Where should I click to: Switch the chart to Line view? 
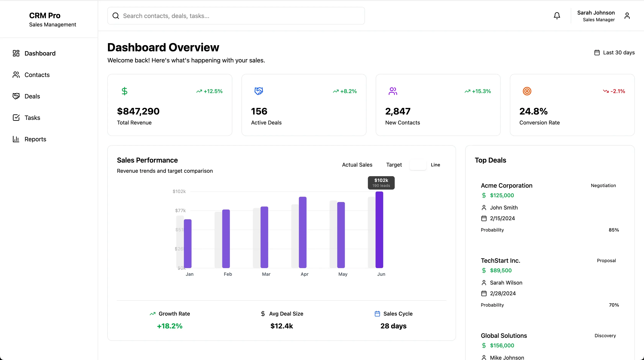coord(435,165)
